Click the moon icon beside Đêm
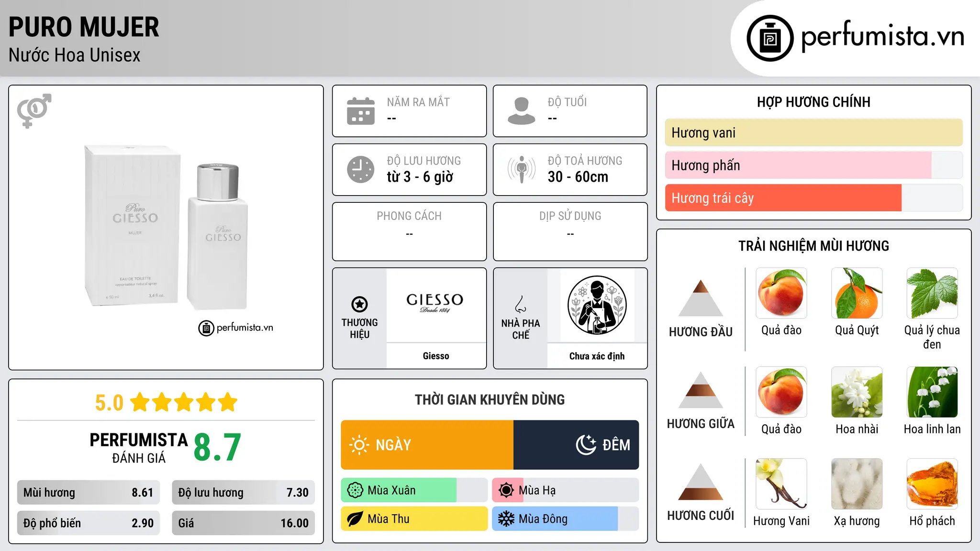Image resolution: width=980 pixels, height=551 pixels. coord(586,445)
